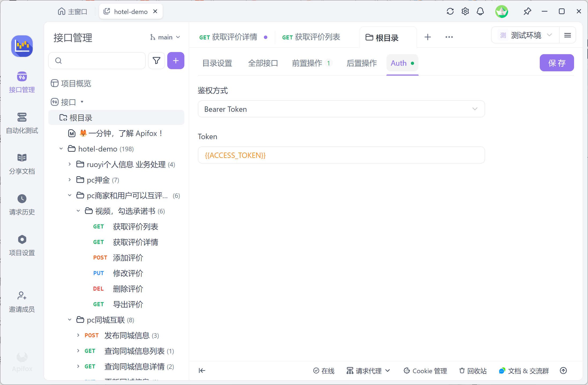Open the 鉴权方式 Bearer Token dropdown
The width and height of the screenshot is (588, 385).
pos(341,109)
